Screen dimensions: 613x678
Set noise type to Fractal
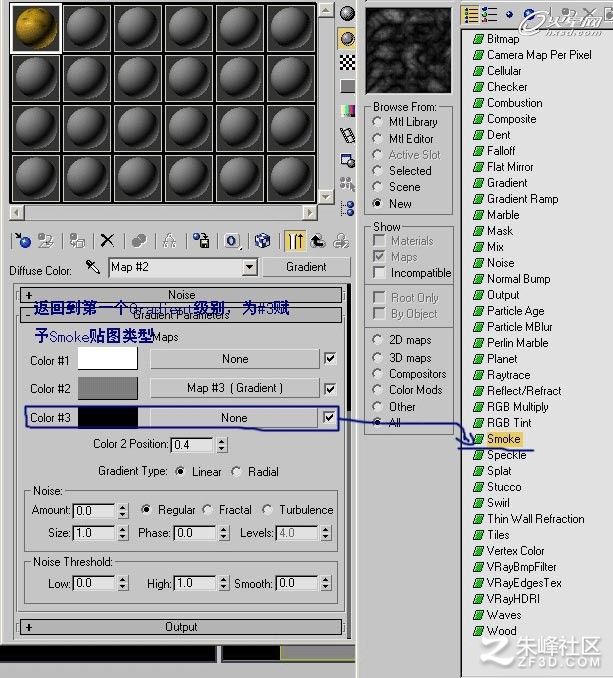coord(207,510)
